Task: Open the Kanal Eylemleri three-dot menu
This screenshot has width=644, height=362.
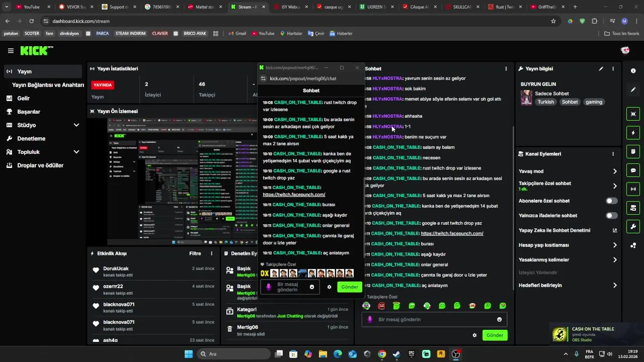Action: (x=613, y=154)
